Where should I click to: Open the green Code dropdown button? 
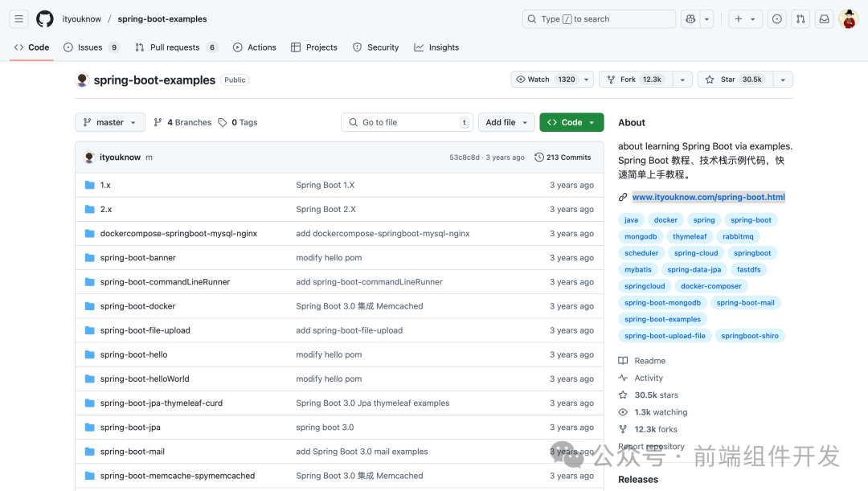pos(571,122)
